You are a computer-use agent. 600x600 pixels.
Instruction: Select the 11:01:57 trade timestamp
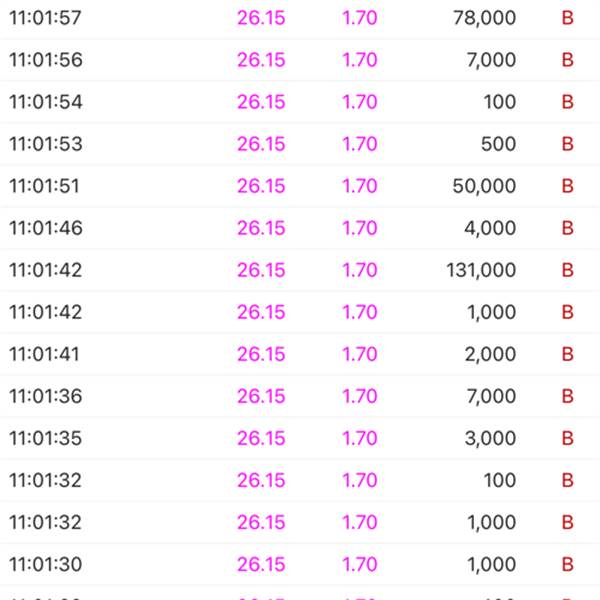pos(45,18)
